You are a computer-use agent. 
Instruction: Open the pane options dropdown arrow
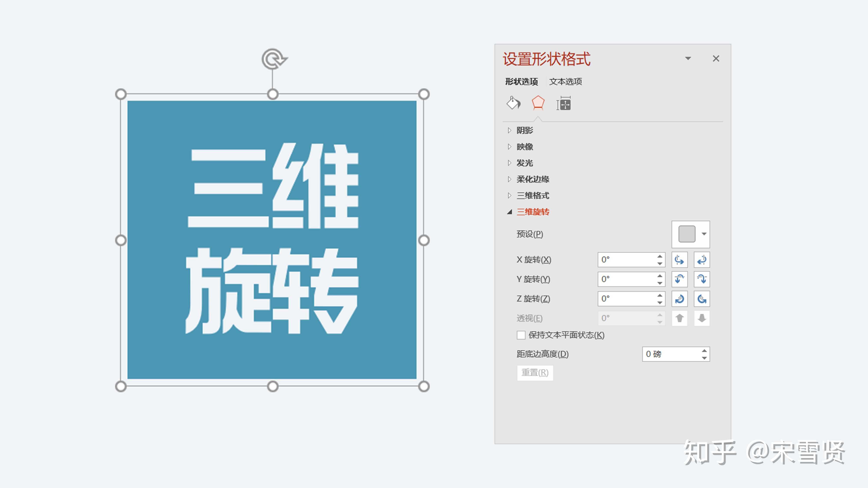[x=688, y=59]
